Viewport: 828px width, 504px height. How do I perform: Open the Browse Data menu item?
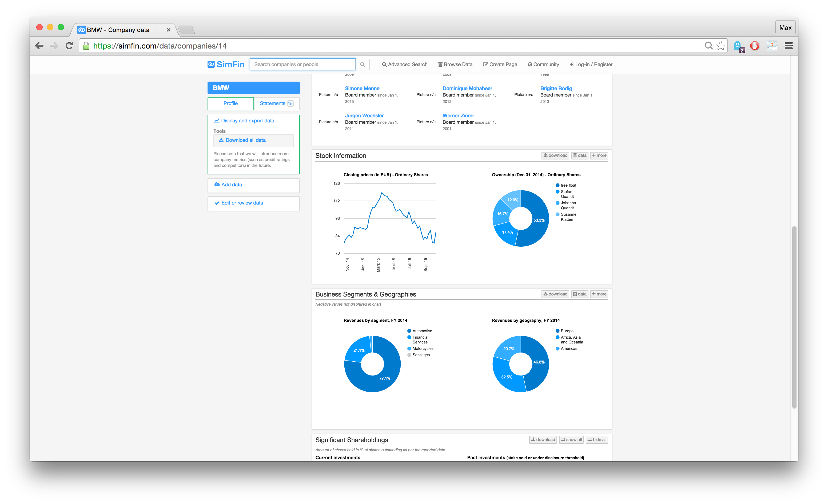(x=455, y=65)
